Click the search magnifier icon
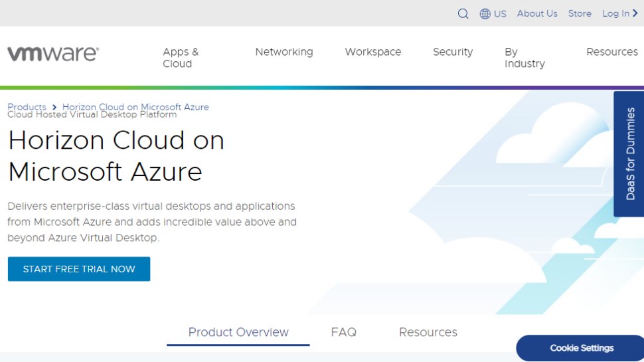The width and height of the screenshot is (644, 362). 463,14
